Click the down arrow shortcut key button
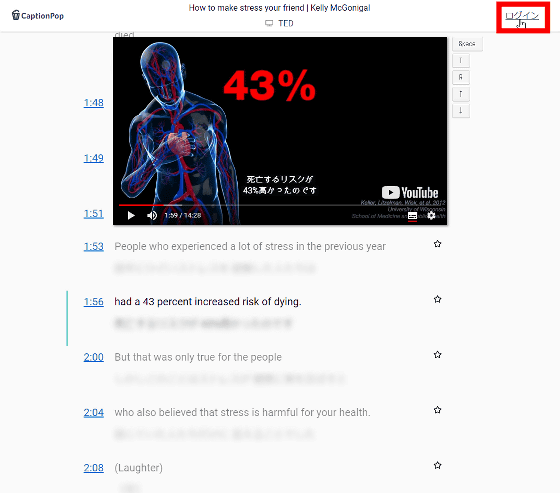The image size is (560, 493). 461,110
